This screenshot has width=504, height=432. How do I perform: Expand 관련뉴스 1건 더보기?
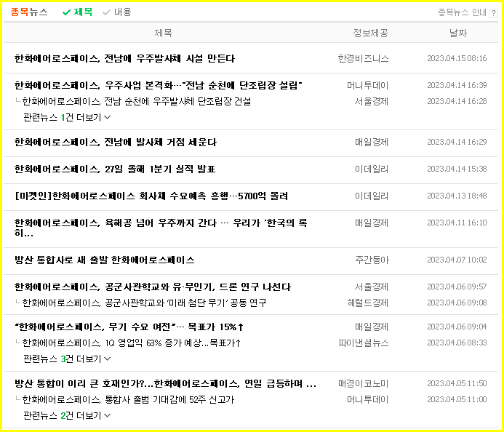click(x=67, y=117)
